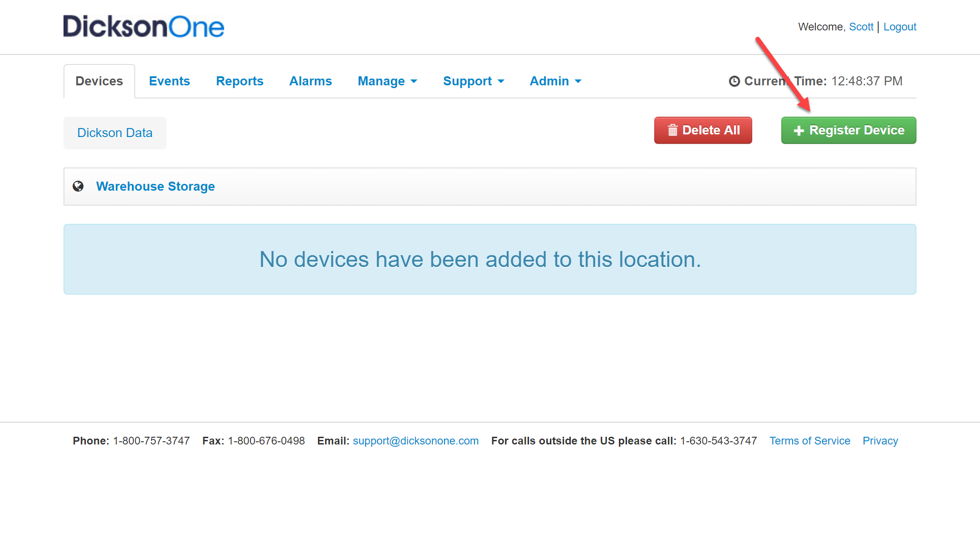Log out using the Logout link
Image resolution: width=980 pixels, height=533 pixels.
pos(900,27)
